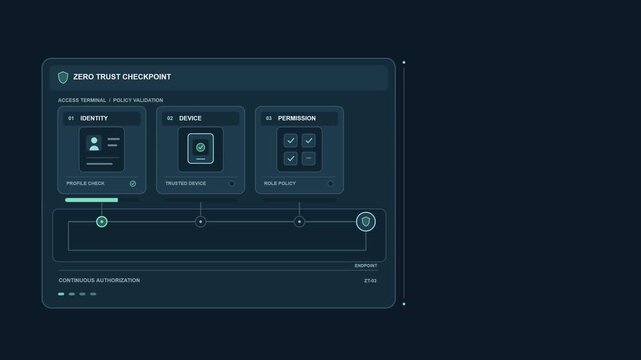641x360 pixels.
Task: Select the first highlighted pagination dot
Action: pyautogui.click(x=61, y=294)
